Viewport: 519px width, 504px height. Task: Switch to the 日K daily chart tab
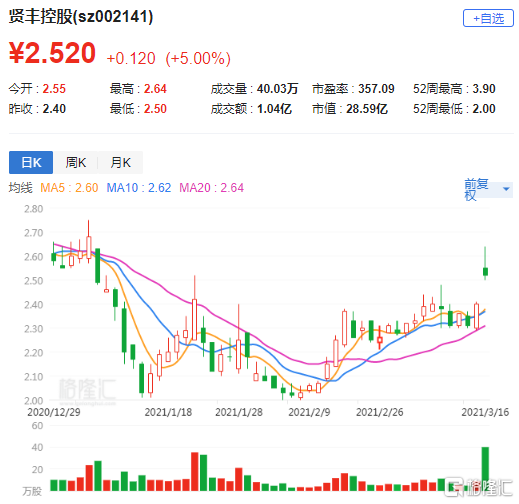(x=31, y=162)
